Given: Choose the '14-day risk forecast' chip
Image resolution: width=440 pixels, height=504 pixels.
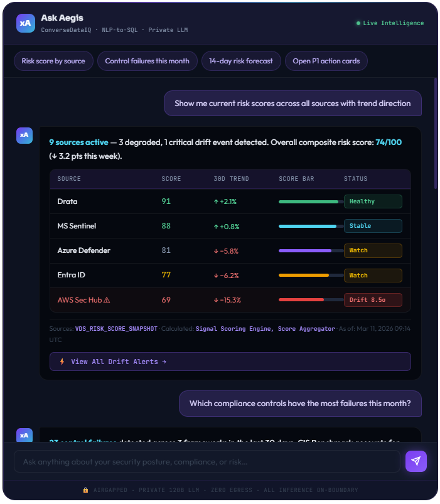Looking at the screenshot, I should pyautogui.click(x=241, y=61).
